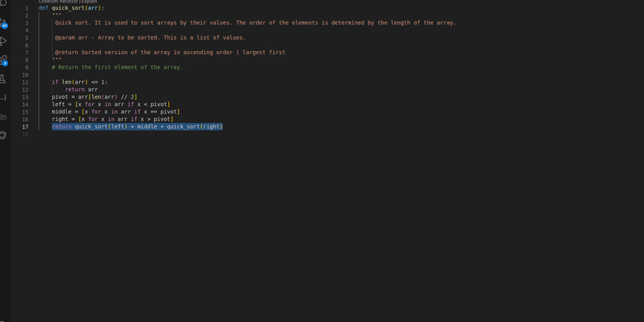Click line number 13 in the gutter
The height and width of the screenshot is (322, 644).
(x=26, y=97)
